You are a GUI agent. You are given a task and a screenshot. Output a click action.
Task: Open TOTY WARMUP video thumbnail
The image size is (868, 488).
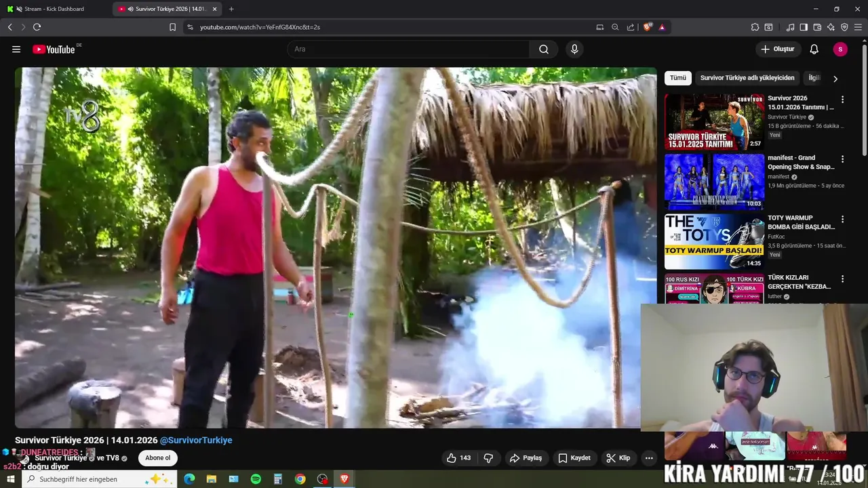pyautogui.click(x=714, y=241)
